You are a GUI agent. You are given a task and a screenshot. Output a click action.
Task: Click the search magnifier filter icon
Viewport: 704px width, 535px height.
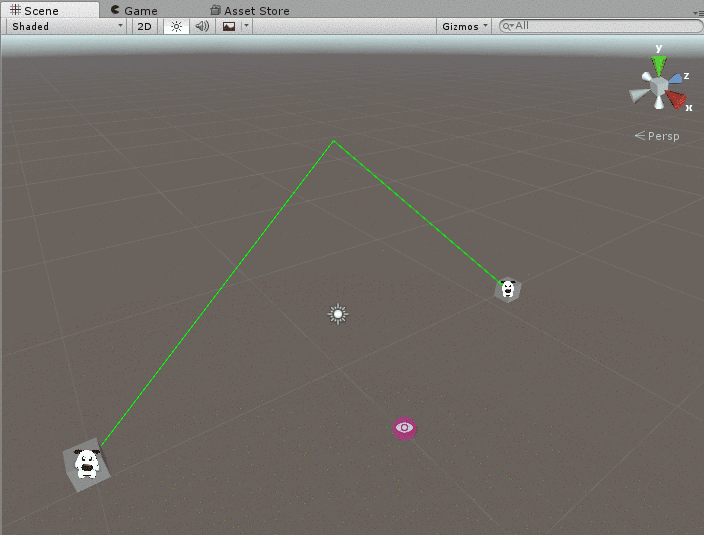[507, 26]
